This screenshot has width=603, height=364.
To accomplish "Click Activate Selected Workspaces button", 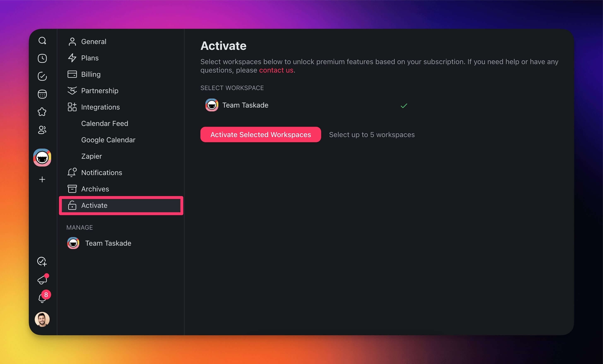I will pos(261,134).
